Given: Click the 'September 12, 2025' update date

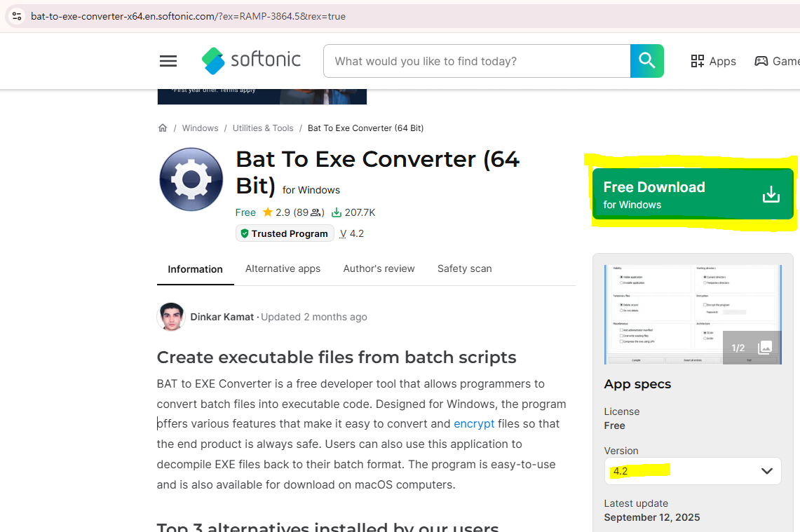Looking at the screenshot, I should pos(651,517).
